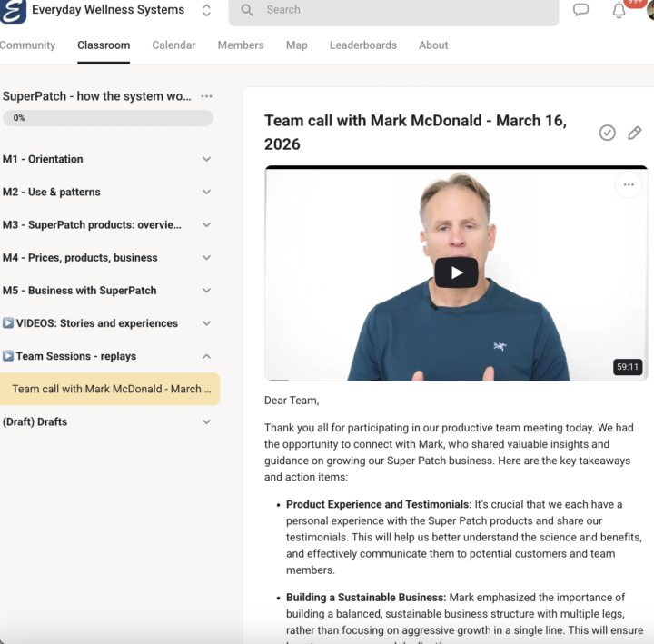Expand M4 - Prices, products, business chevron
Viewport: 654px width, 644px height.
(206, 258)
